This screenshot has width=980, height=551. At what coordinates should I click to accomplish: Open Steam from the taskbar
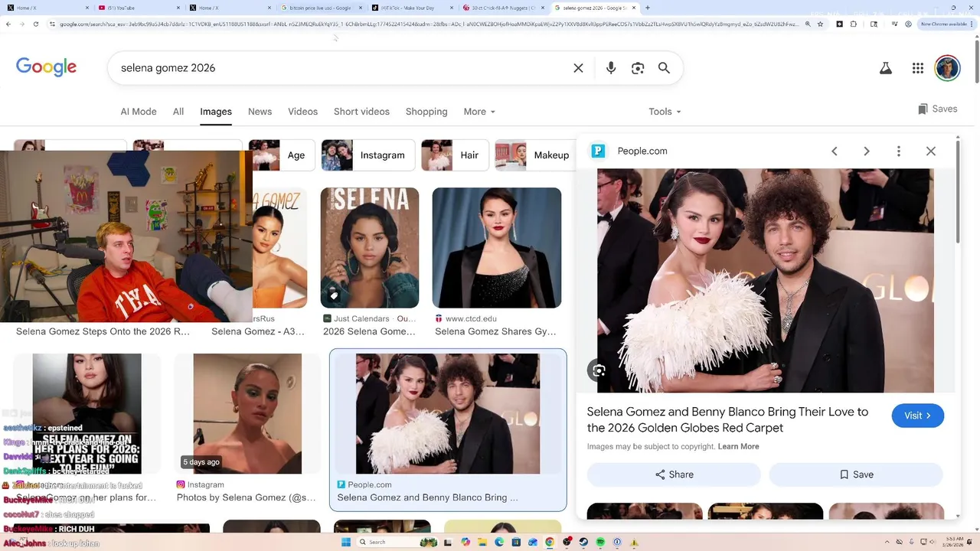[x=583, y=542]
